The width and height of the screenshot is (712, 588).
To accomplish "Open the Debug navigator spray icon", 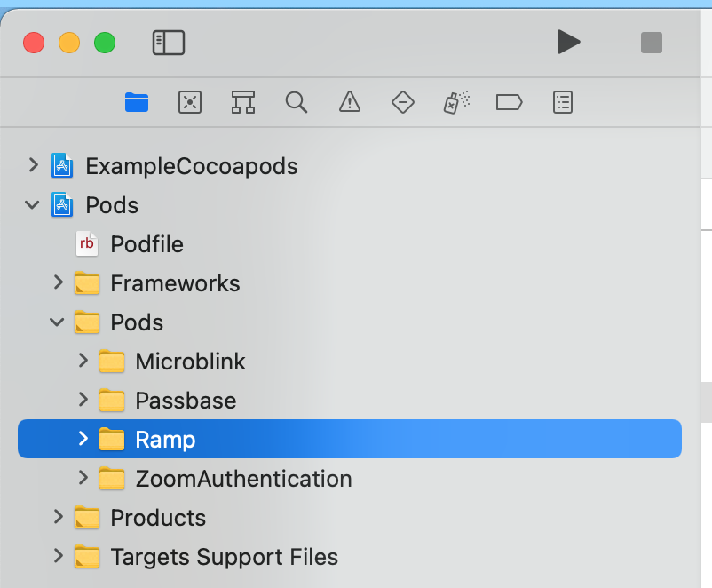I will coord(456,102).
